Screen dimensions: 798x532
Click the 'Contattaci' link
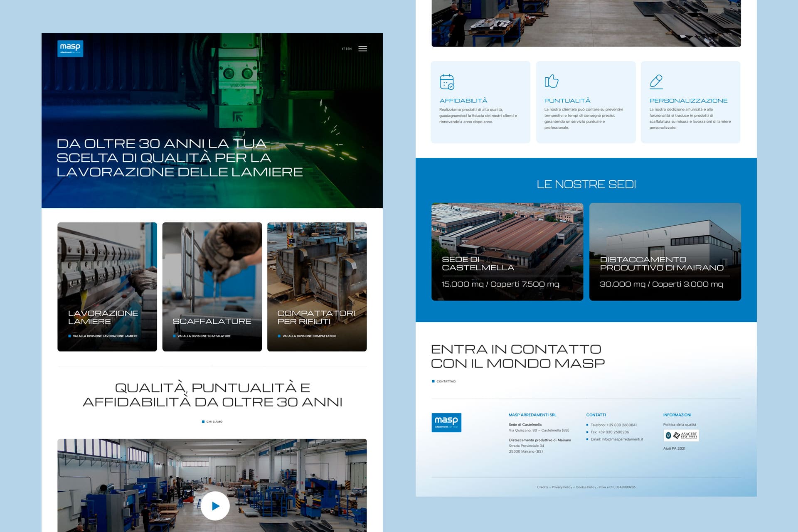444,381
